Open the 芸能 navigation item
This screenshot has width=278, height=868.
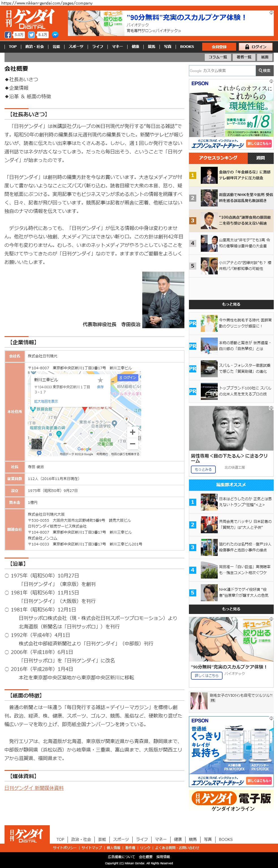click(56, 46)
